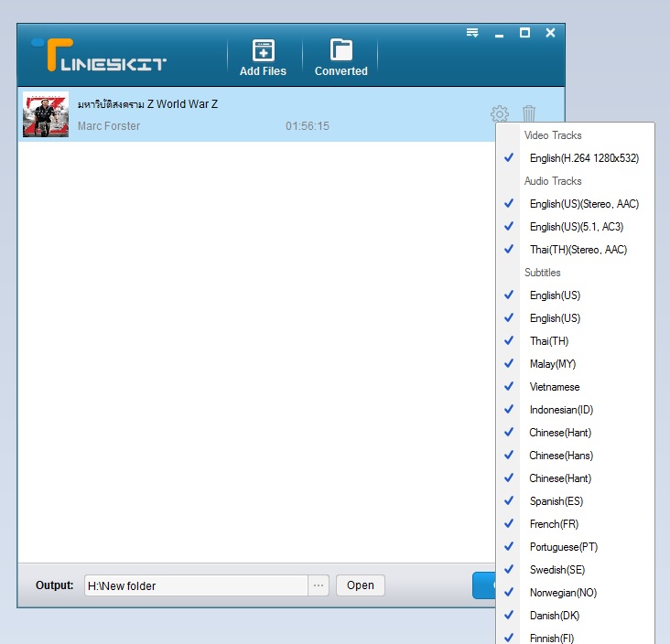Image resolution: width=670 pixels, height=644 pixels.
Task: Toggle Finnish(FI) subtitle
Action: pyautogui.click(x=575, y=637)
